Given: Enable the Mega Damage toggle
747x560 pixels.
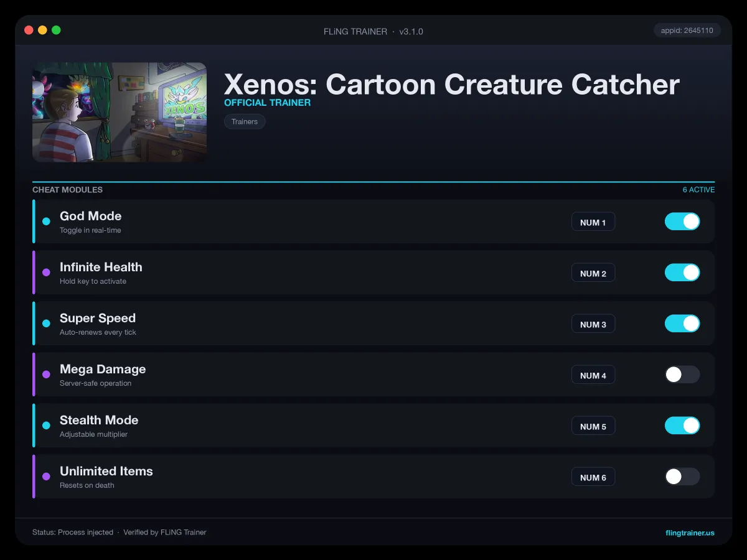Looking at the screenshot, I should tap(682, 375).
